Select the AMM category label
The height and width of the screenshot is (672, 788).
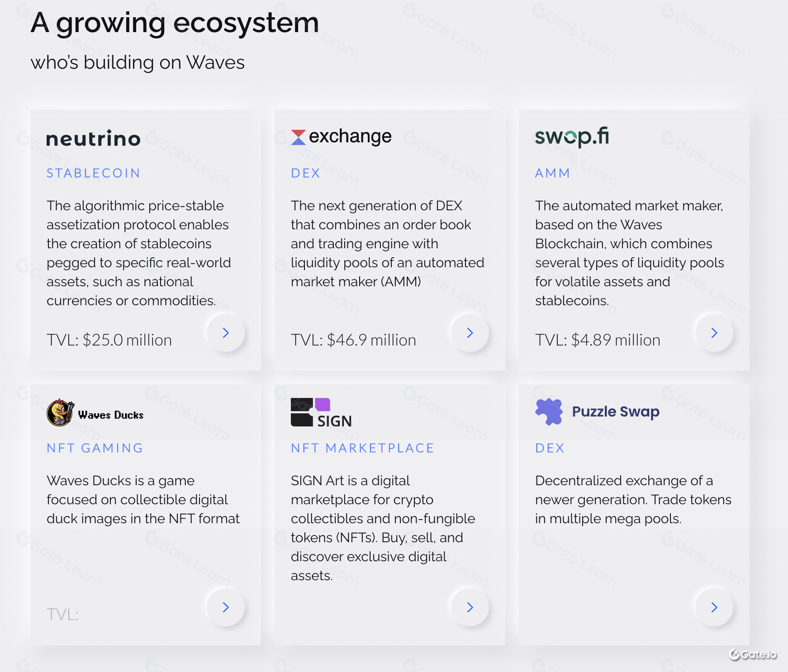click(x=552, y=173)
